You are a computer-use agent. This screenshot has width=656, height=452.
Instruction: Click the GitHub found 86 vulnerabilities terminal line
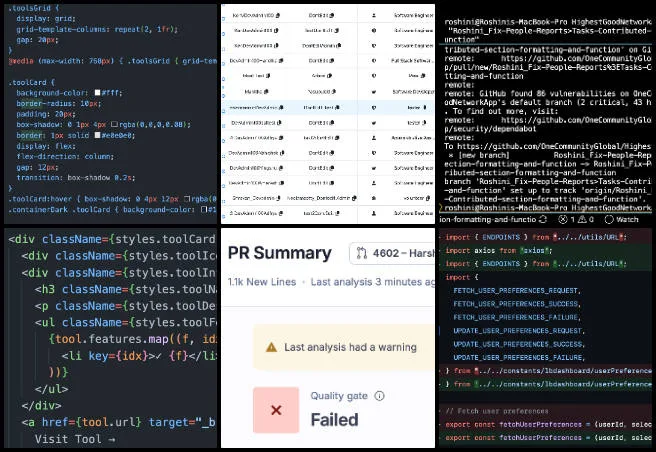coord(548,93)
